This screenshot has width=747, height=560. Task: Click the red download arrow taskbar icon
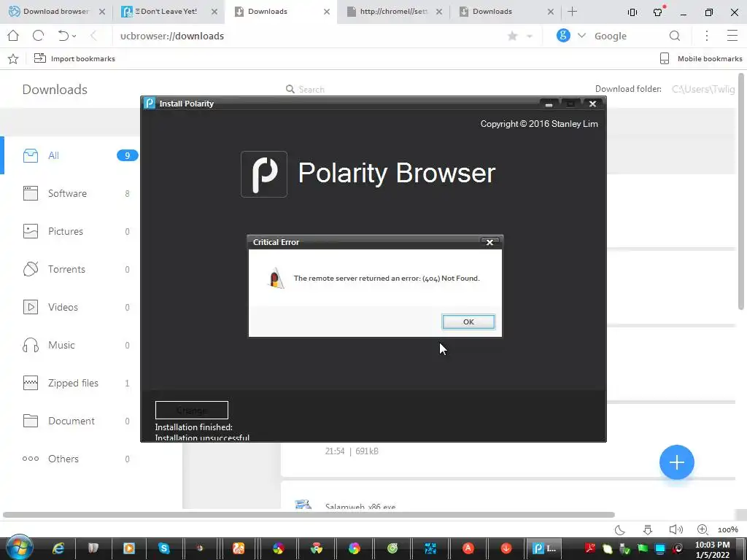[506, 548]
